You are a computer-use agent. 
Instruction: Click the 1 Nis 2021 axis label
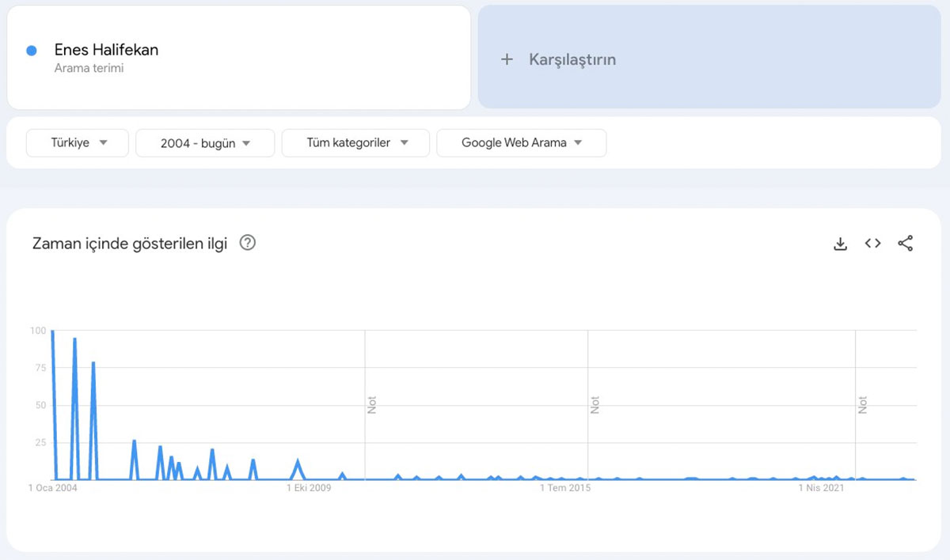click(821, 488)
